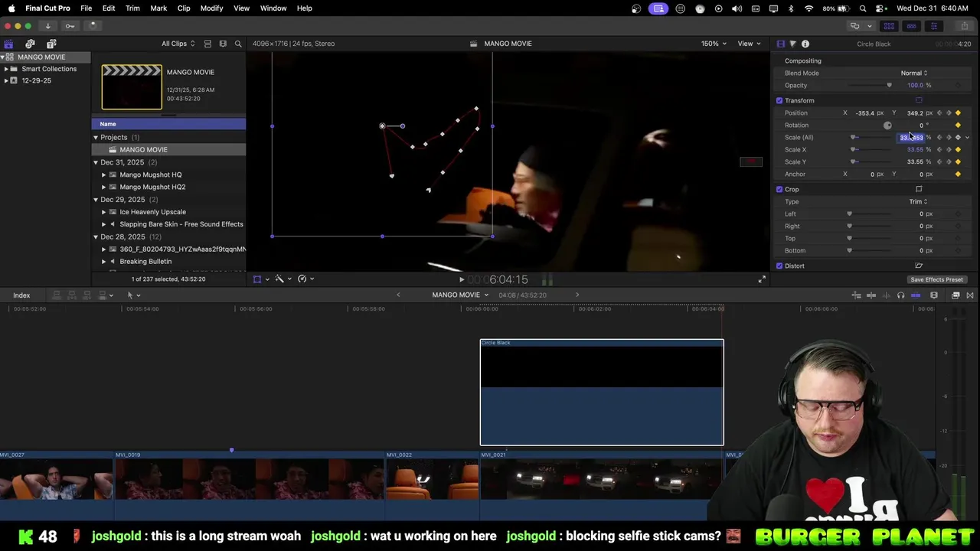Viewport: 980px width, 551px height.
Task: Uncheck the Distort checkbox
Action: click(779, 266)
